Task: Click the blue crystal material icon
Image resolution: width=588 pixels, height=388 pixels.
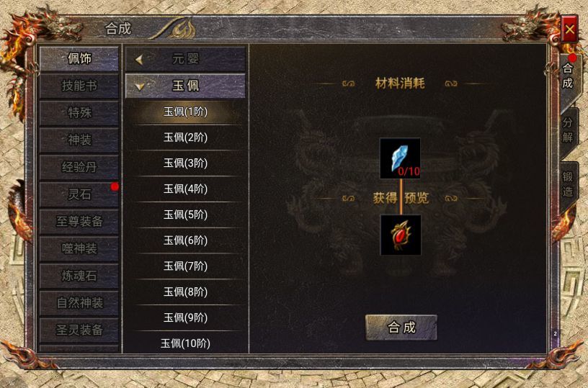Action: coord(400,158)
